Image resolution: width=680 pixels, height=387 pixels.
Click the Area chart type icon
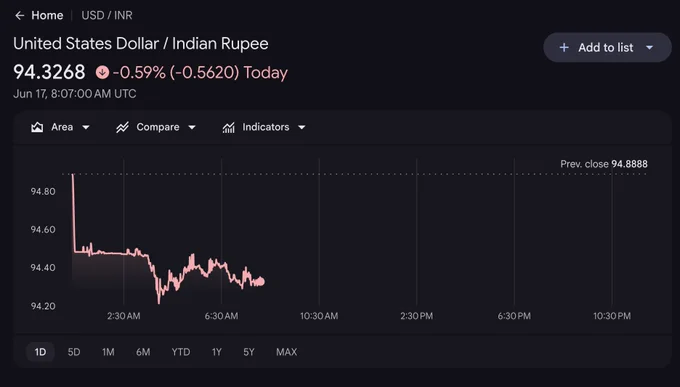[37, 127]
